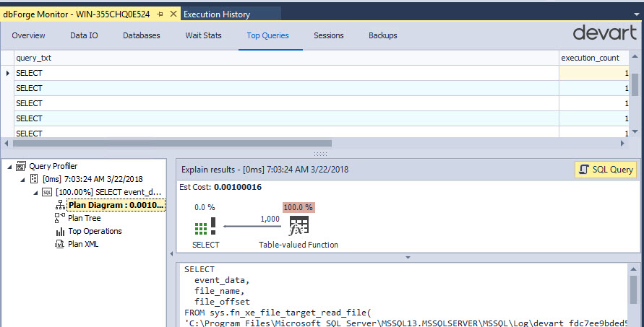This screenshot has width=644, height=327.
Task: Click the query grid horizontal scrollbar
Action: click(x=173, y=143)
